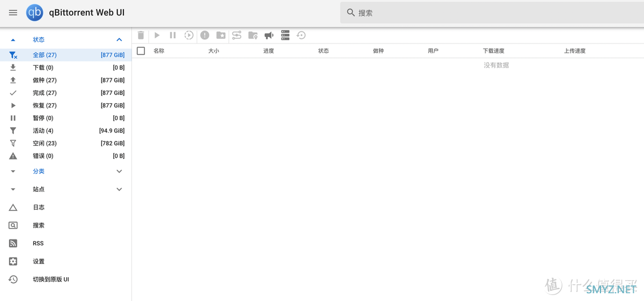Sort by 下载速度 column header

click(x=494, y=51)
